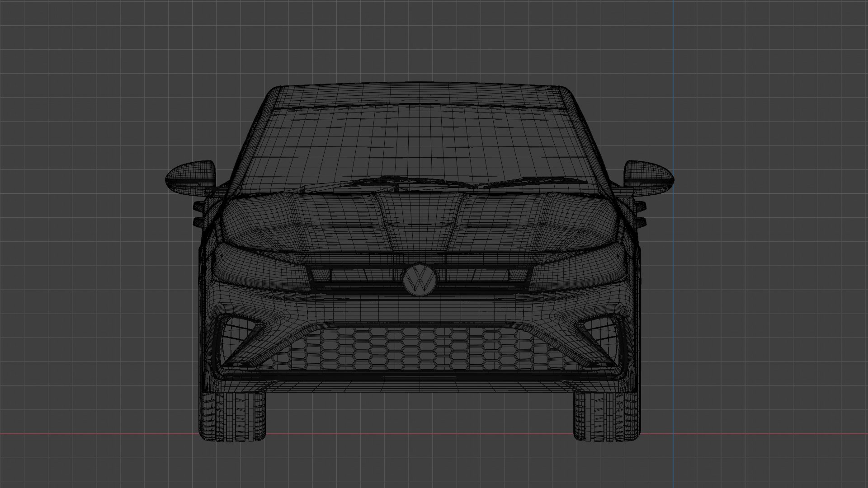868x488 pixels.
Task: Click the car roof mesh
Action: tap(420, 96)
